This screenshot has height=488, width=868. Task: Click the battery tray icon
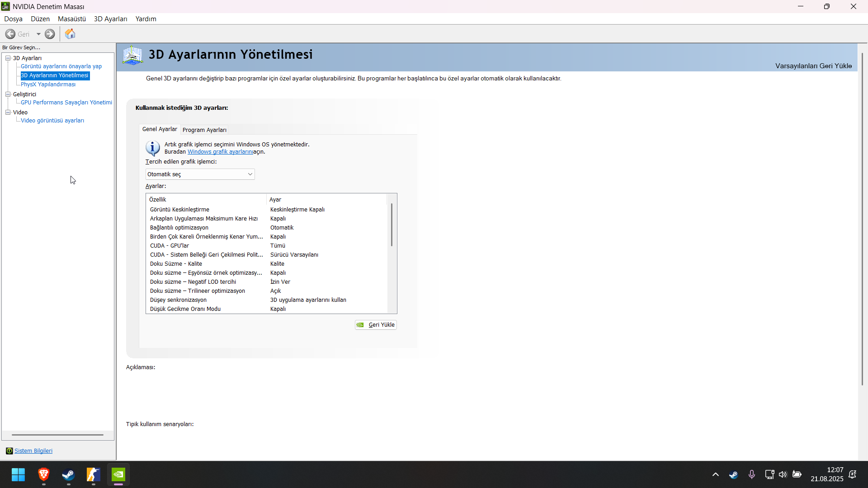[x=797, y=474]
